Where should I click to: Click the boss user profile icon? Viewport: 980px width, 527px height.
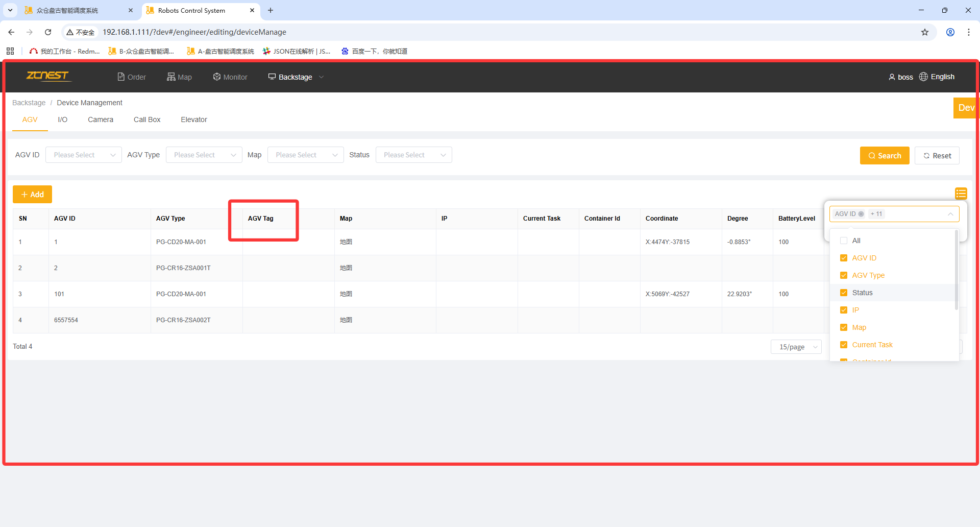click(x=892, y=77)
